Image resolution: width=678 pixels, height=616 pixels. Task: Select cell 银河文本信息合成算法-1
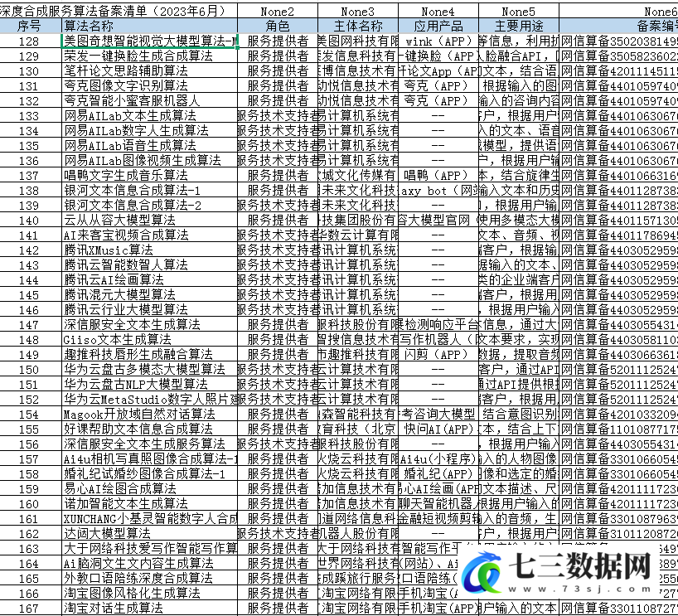(x=150, y=191)
